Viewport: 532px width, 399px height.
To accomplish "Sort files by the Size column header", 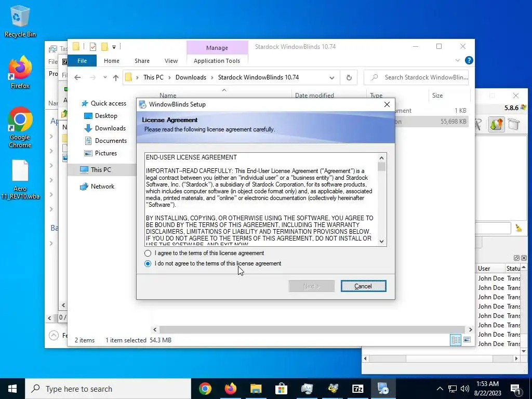I will pyautogui.click(x=449, y=96).
